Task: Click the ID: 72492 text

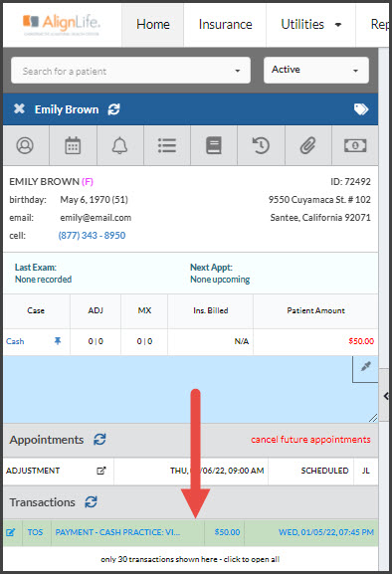Action: pos(350,182)
